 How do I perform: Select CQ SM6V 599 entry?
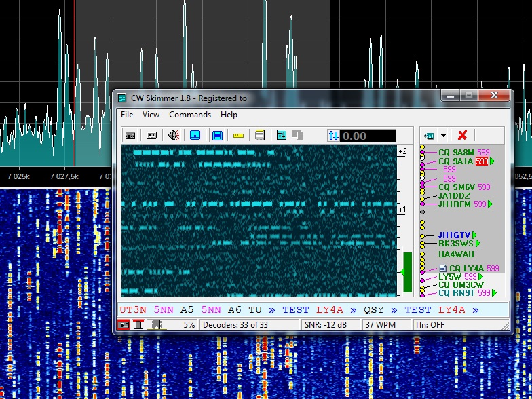(x=464, y=187)
